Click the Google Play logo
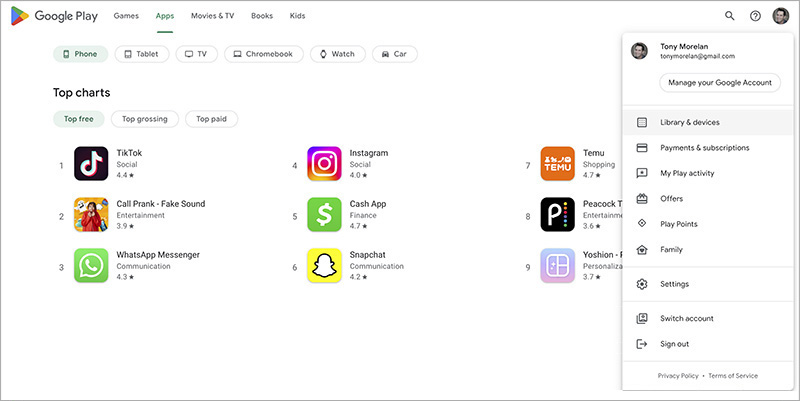800x401 pixels. tap(54, 16)
